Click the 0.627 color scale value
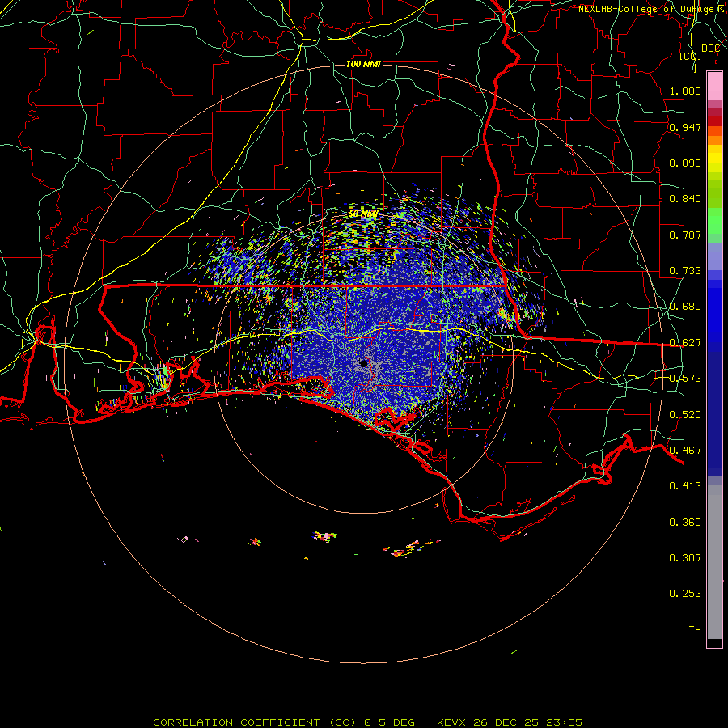 685,343
